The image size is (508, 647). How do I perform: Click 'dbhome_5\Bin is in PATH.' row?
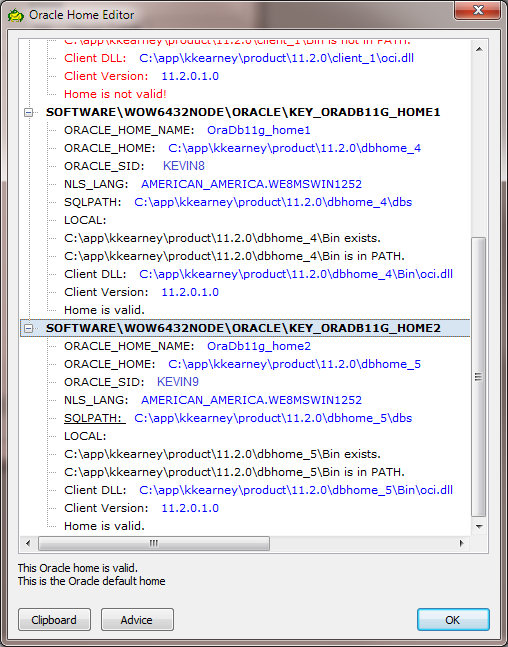click(x=234, y=472)
